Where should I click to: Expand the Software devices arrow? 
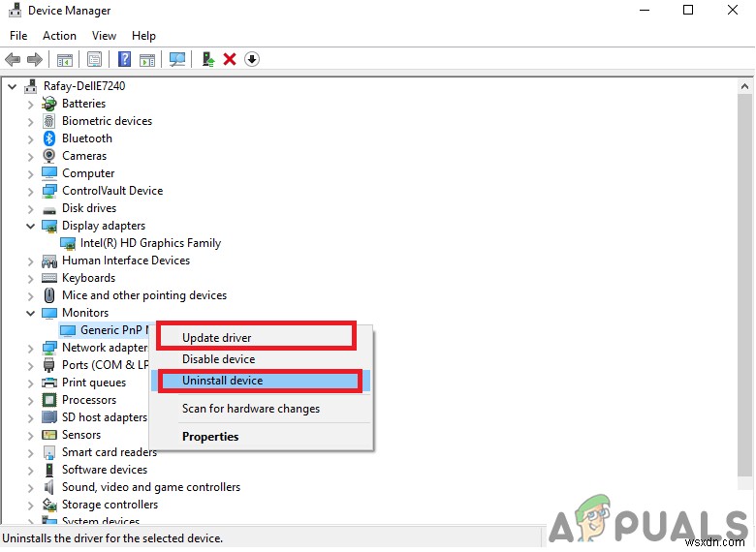coord(30,470)
